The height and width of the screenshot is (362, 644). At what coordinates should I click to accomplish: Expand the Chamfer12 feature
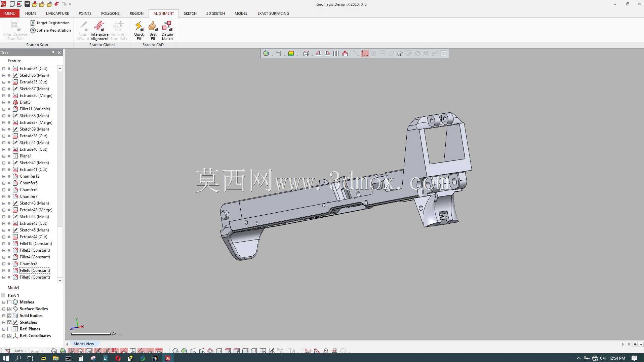tap(4, 176)
